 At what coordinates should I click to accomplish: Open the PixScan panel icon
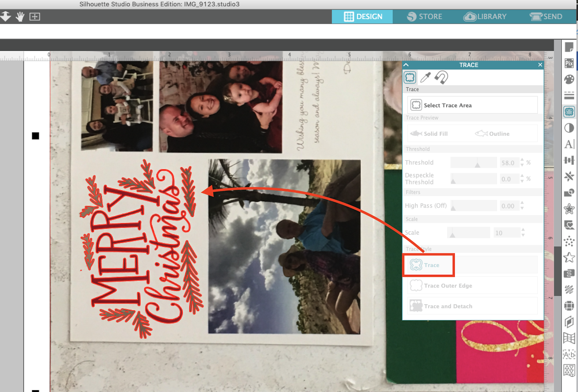(569, 63)
